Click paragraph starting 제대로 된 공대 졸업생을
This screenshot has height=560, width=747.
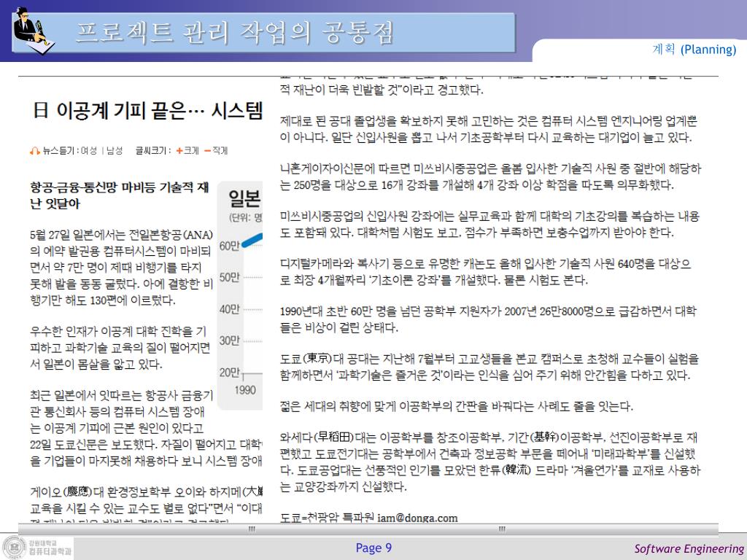pyautogui.click(x=489, y=129)
